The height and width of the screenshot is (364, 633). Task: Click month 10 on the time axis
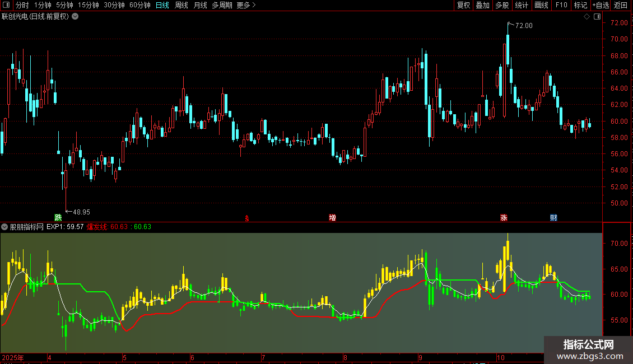pos(501,357)
